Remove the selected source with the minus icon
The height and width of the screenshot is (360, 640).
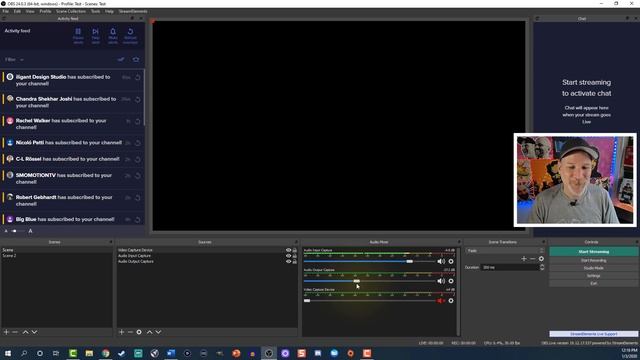(x=130, y=332)
